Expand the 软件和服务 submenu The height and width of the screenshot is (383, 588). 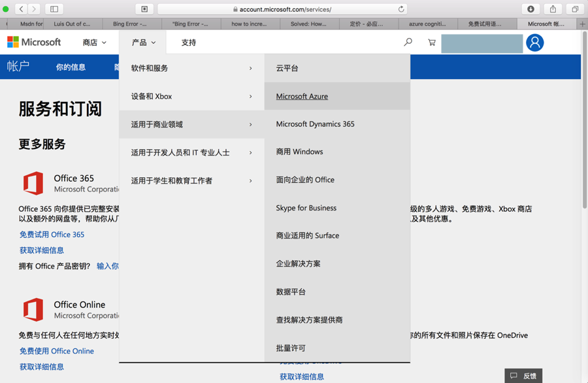(x=191, y=68)
